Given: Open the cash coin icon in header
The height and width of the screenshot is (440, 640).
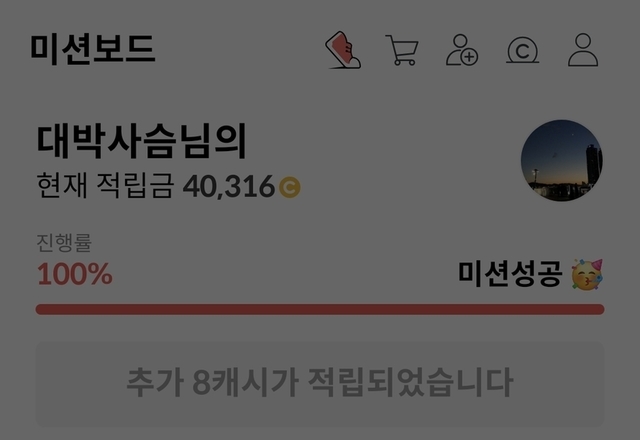Looking at the screenshot, I should 522,51.
